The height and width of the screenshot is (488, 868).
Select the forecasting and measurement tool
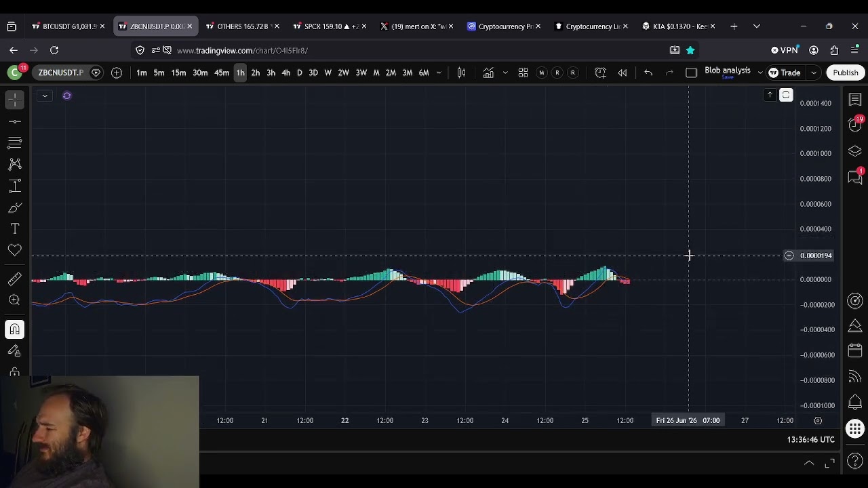point(15,186)
